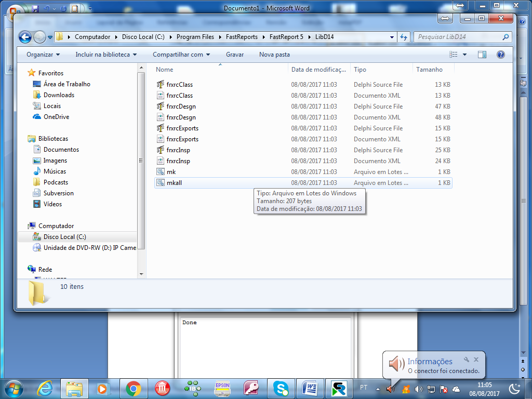532x399 pixels.
Task: Select Favoritos in navigation pane
Action: click(x=50, y=73)
